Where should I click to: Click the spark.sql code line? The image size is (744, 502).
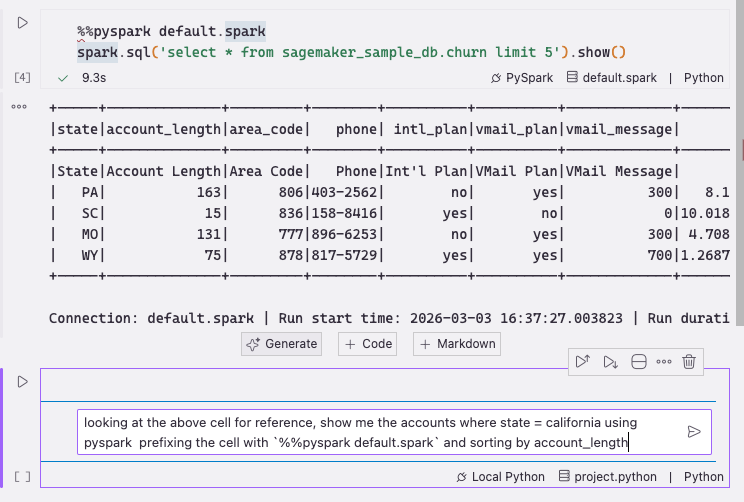pos(352,52)
